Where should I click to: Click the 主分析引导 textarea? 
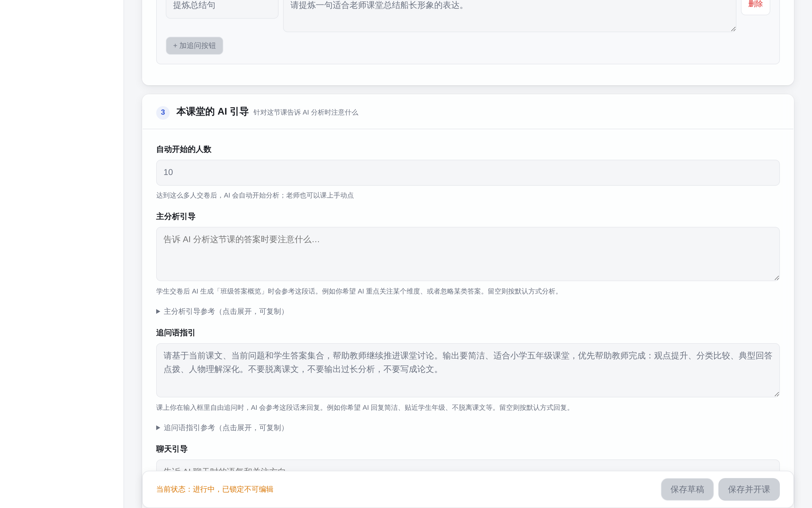468,254
